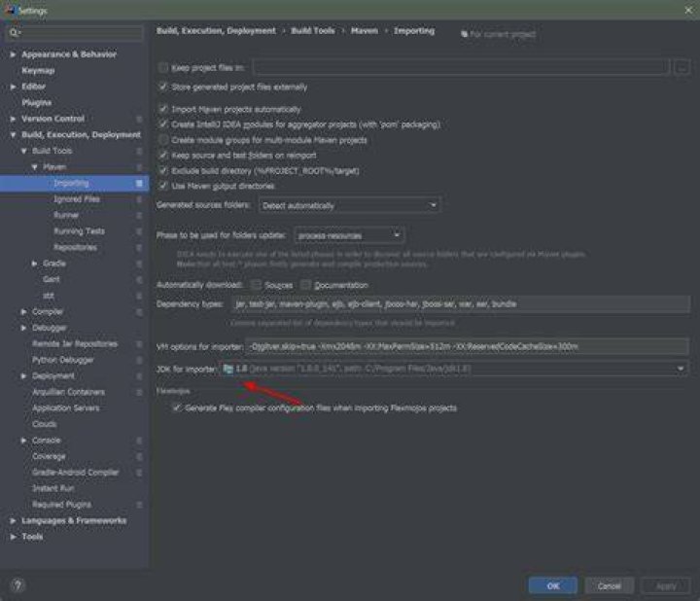700x601 pixels.
Task: Enable Keep project files in checkbox
Action: coord(163,67)
